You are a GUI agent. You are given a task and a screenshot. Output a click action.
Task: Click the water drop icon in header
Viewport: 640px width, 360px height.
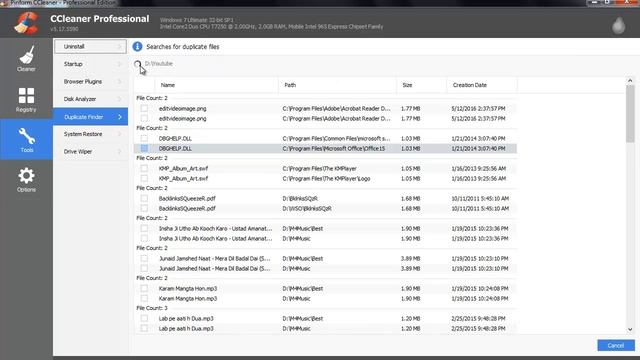click(618, 25)
